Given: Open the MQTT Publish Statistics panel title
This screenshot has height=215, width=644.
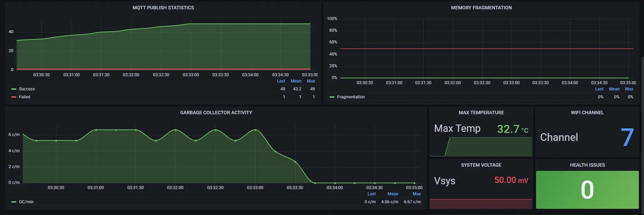Looking at the screenshot, I should tap(163, 8).
